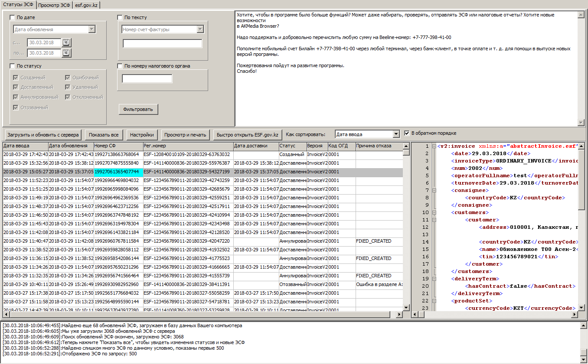Collapse the v2:invoice root XML node
The width and height of the screenshot is (588, 364).
click(434, 146)
